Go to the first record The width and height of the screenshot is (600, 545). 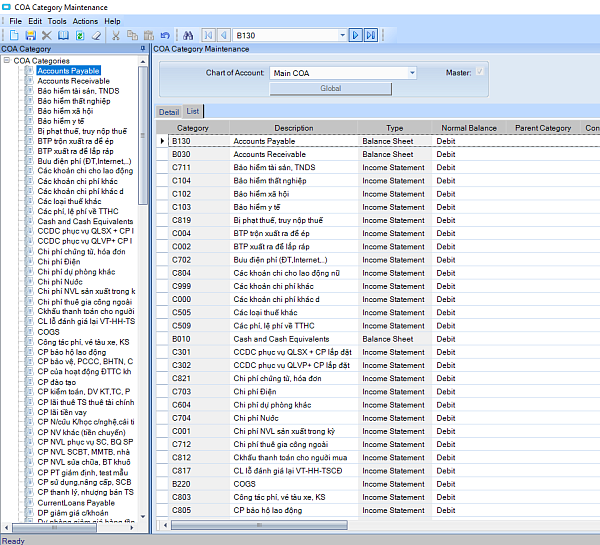209,36
